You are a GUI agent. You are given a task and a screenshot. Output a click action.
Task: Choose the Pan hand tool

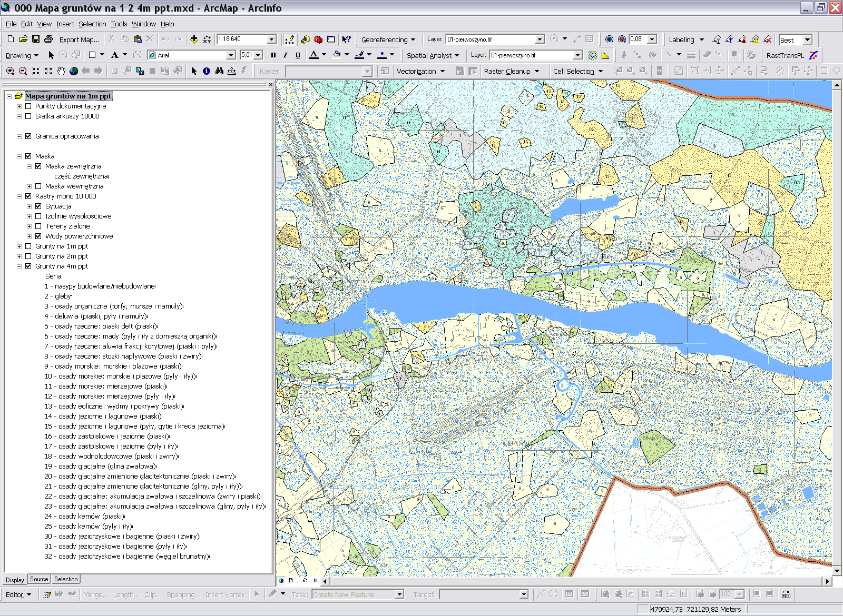tap(61, 71)
